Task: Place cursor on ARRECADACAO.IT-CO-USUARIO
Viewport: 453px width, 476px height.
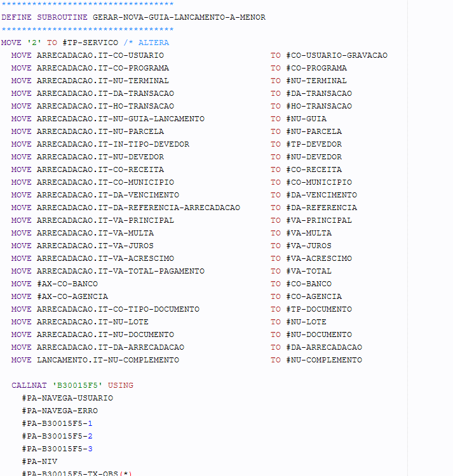Action: click(x=100, y=55)
